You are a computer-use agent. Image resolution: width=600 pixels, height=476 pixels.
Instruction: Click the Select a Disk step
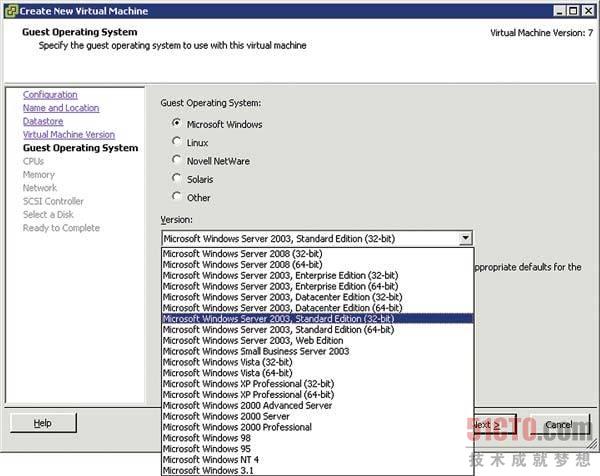[x=48, y=215]
